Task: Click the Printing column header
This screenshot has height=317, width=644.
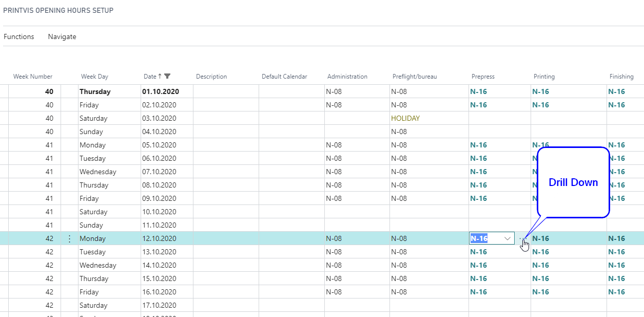Action: point(544,77)
